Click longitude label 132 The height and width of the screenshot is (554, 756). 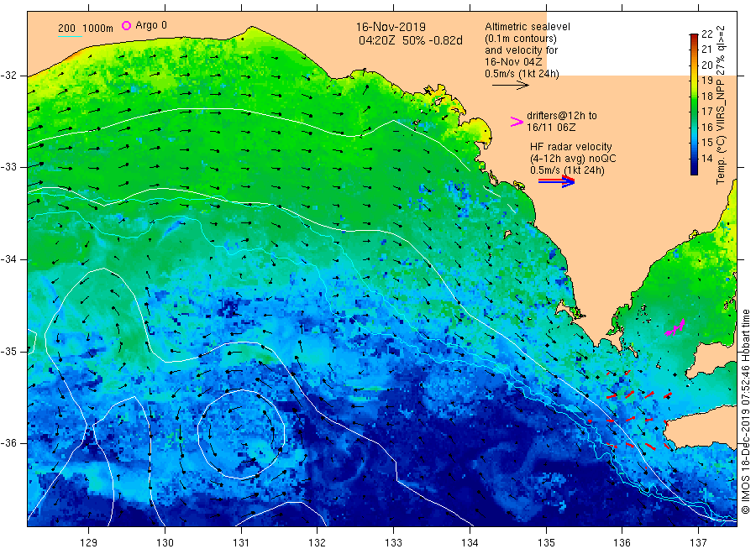318,543
